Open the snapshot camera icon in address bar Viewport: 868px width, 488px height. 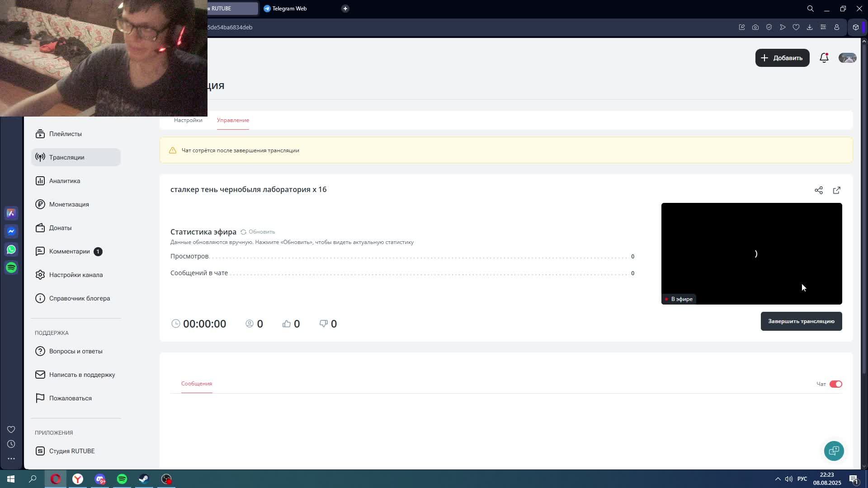(x=755, y=27)
